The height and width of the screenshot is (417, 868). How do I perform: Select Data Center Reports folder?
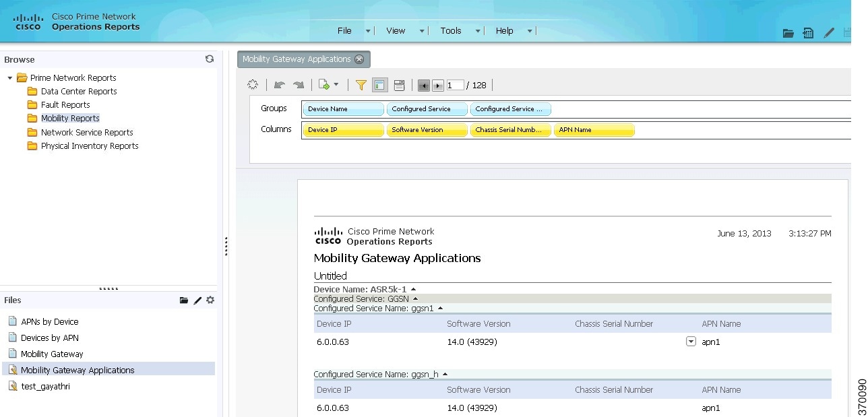click(x=79, y=92)
